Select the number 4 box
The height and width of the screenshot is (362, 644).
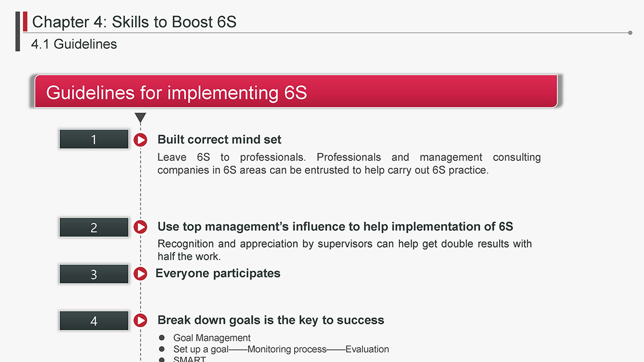point(94,321)
